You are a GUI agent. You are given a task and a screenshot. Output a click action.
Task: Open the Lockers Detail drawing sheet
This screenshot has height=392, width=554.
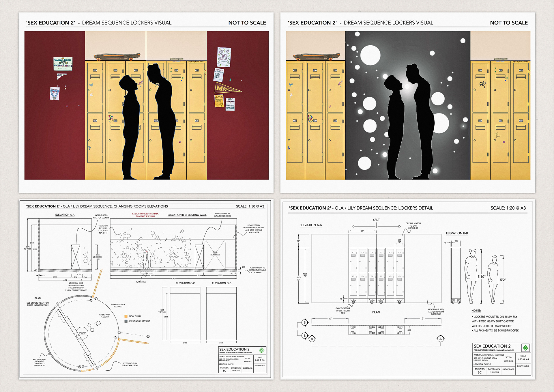(408, 289)
